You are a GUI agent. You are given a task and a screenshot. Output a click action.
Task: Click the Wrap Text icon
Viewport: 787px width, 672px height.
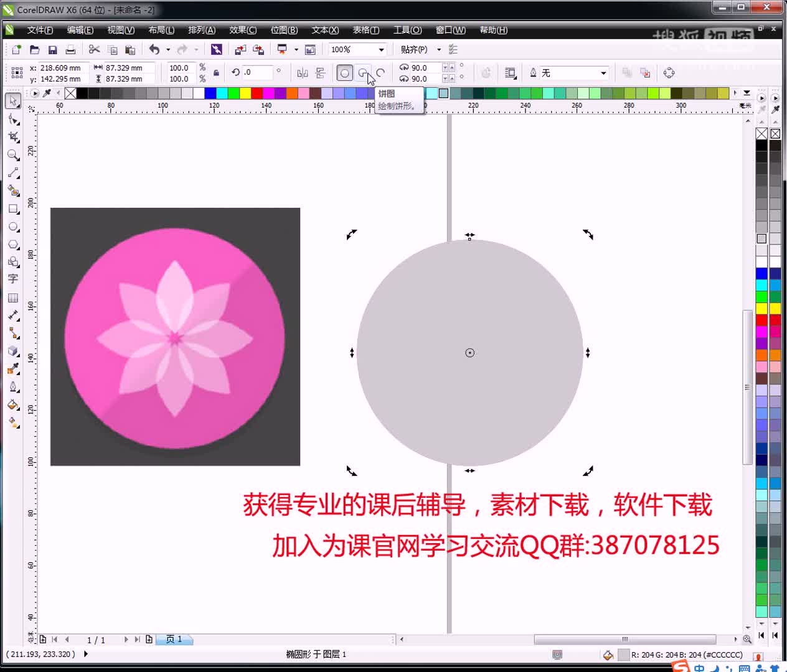[511, 73]
